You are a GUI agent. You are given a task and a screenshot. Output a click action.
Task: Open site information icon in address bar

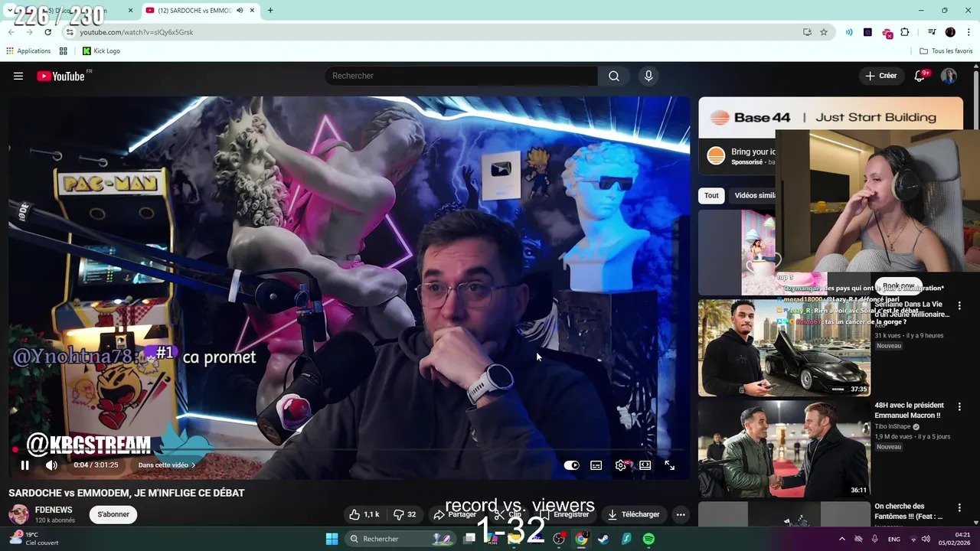pyautogui.click(x=70, y=32)
